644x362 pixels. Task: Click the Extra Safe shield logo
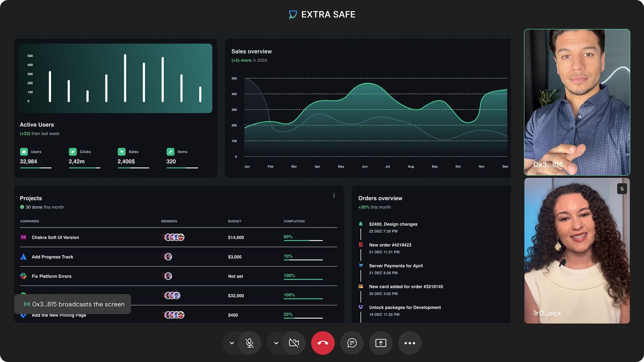(x=293, y=15)
